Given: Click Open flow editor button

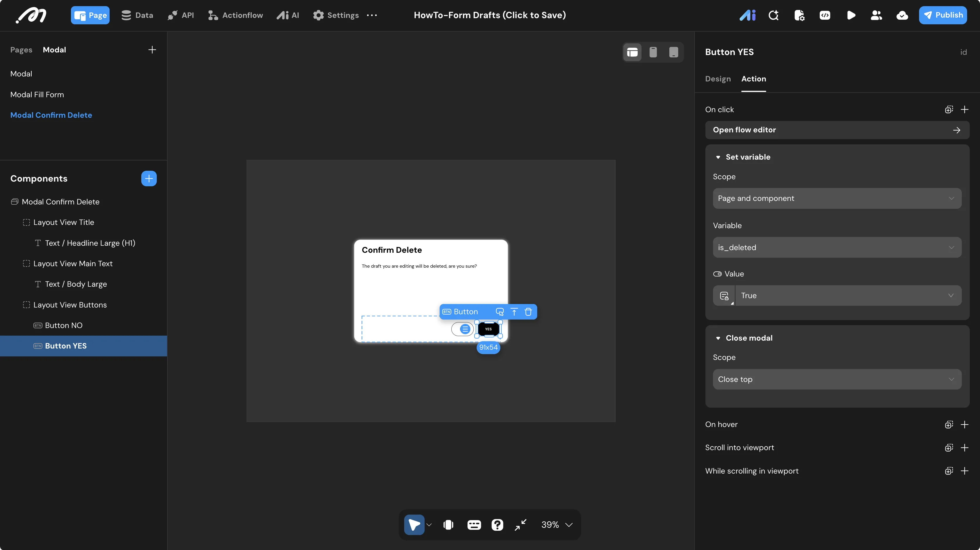Looking at the screenshot, I should (837, 130).
